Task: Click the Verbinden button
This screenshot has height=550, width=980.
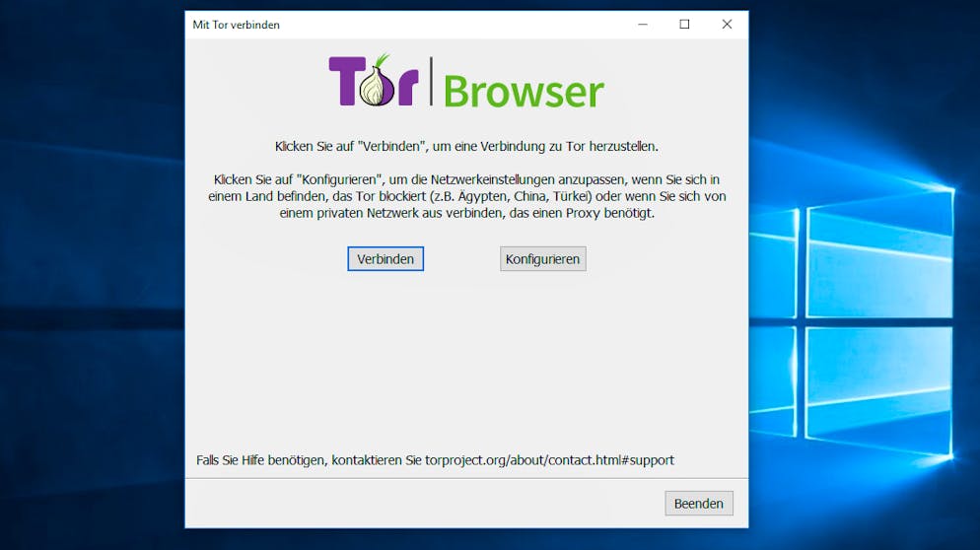Action: tap(385, 259)
